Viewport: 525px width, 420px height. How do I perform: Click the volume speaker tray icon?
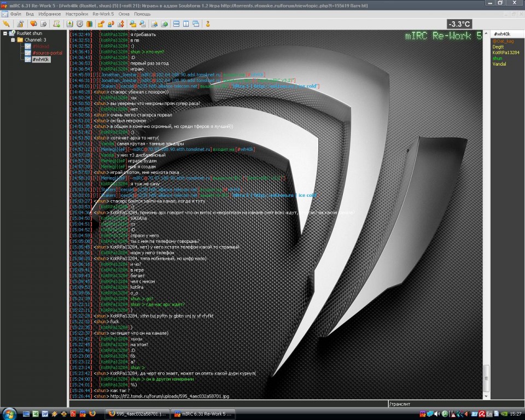[x=437, y=414]
